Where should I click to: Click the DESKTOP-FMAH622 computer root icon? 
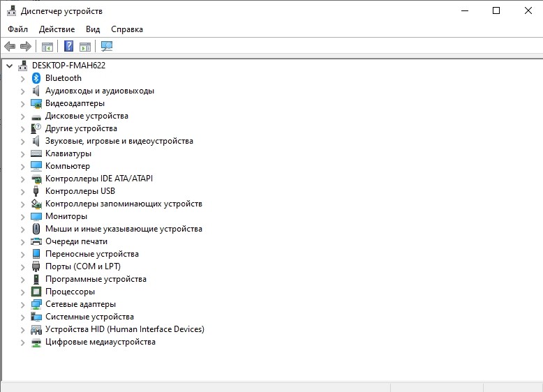pos(23,66)
